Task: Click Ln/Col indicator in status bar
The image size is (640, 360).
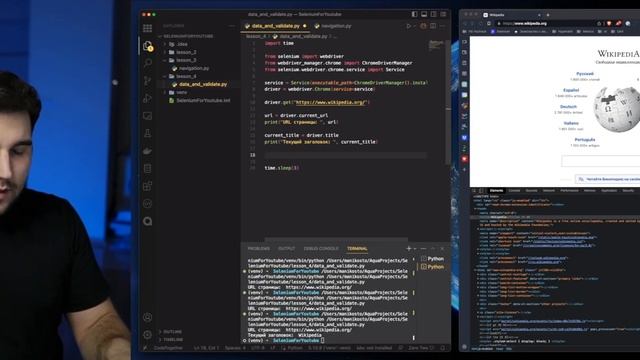Action: 207,348
